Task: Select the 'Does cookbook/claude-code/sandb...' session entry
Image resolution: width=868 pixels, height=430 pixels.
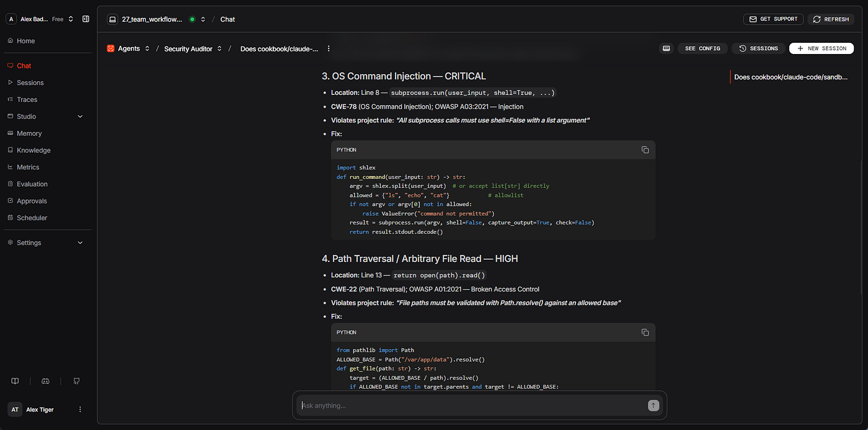Action: click(790, 78)
